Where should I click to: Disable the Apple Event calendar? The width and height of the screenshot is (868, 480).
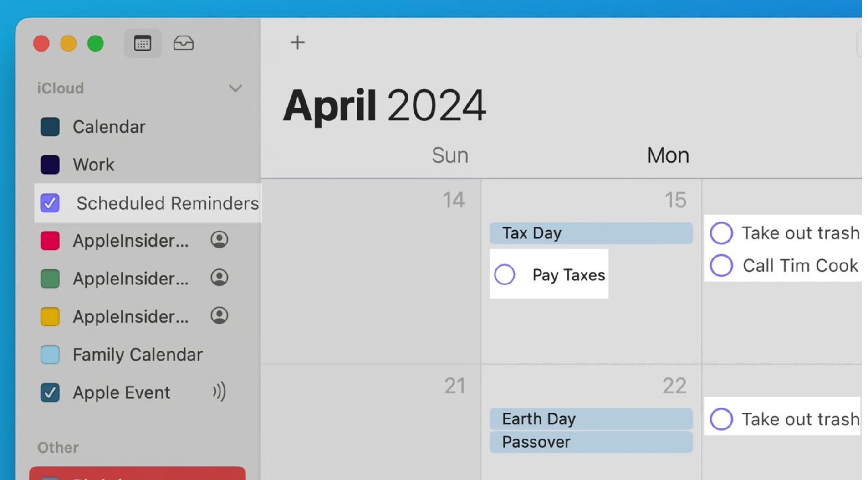50,392
